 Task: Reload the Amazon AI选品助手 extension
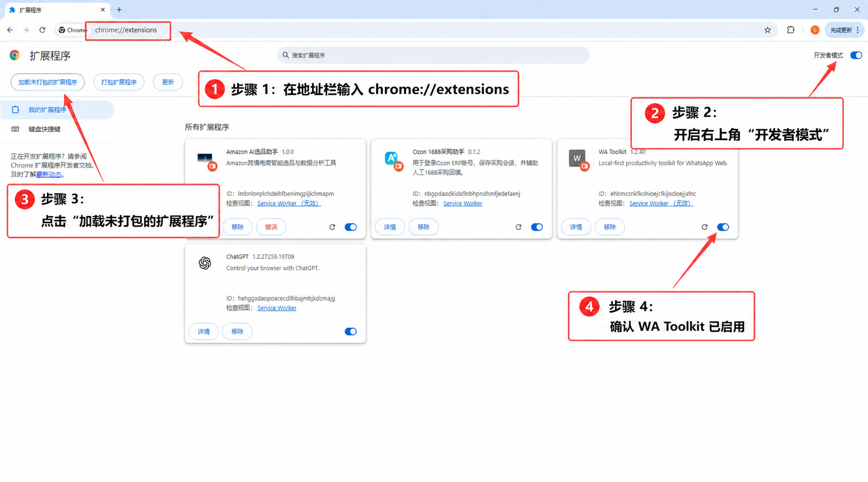(x=332, y=227)
